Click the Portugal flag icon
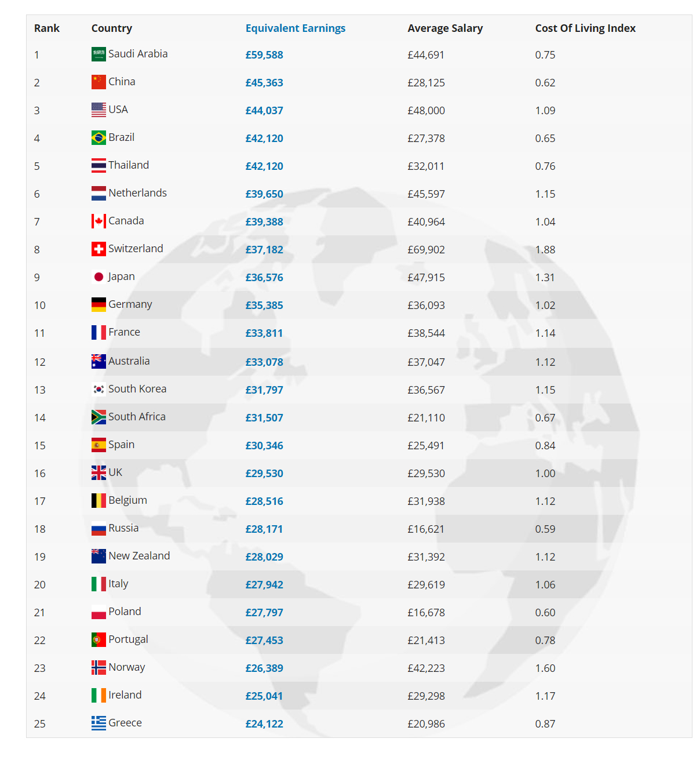700x760 pixels. (99, 640)
